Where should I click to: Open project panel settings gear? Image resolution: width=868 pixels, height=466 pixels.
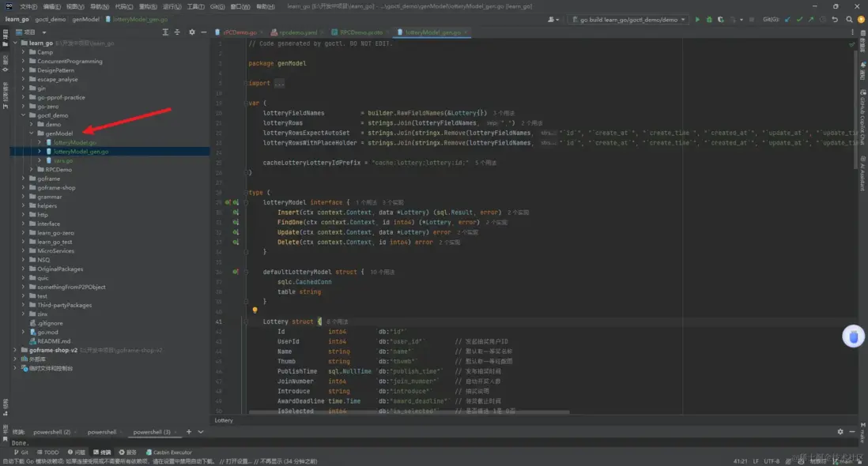192,32
